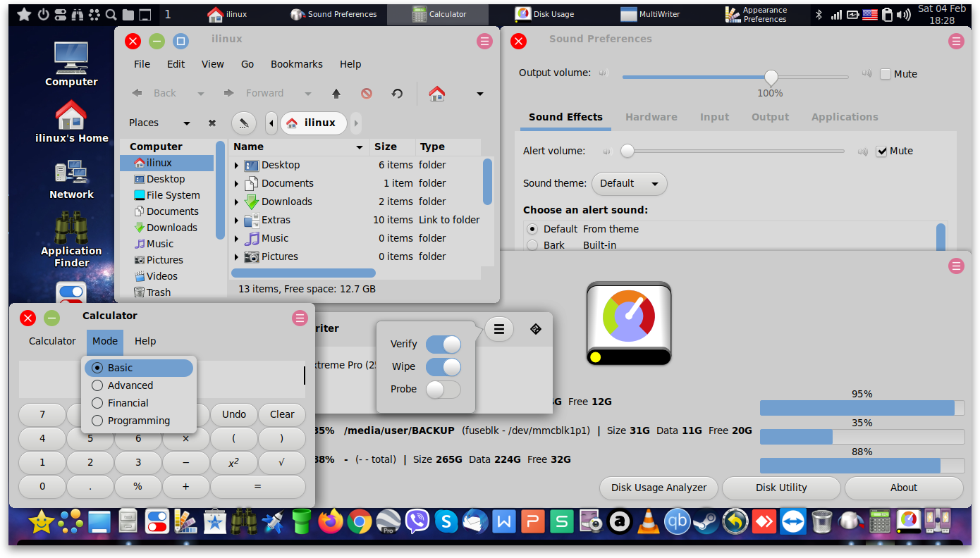
Task: Select Programming calculator mode
Action: (138, 421)
